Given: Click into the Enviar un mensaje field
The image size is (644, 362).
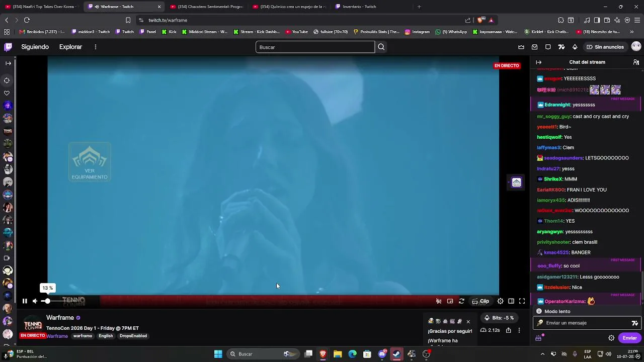Looking at the screenshot, I should pyautogui.click(x=587, y=323).
